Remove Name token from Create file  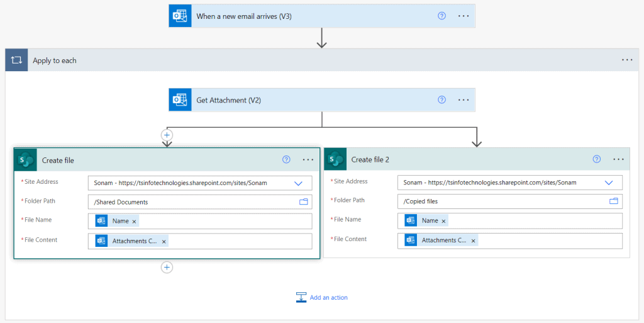134,221
